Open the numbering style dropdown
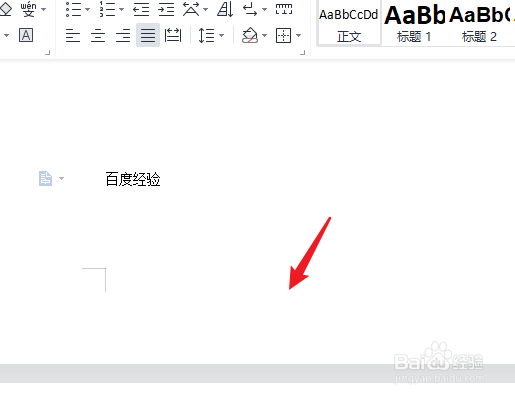515x397 pixels. [x=121, y=9]
